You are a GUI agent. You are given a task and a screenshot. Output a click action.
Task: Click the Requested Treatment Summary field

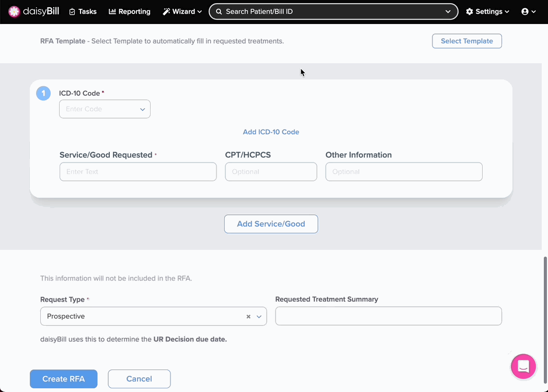(389, 316)
